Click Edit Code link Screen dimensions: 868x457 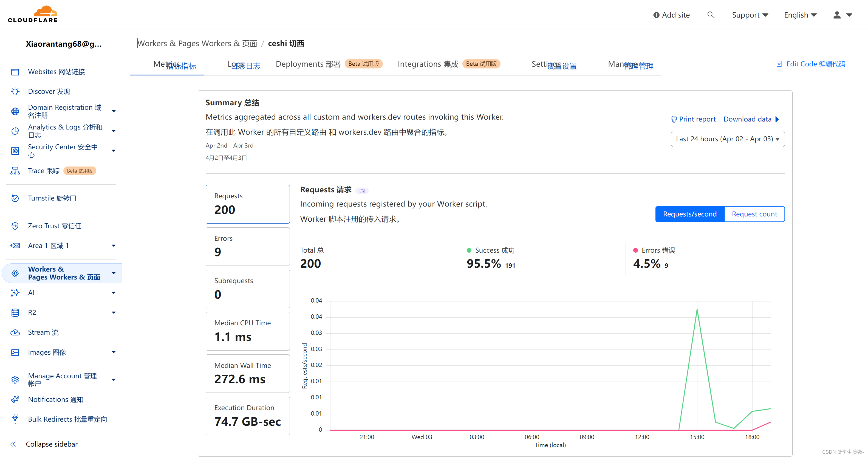pyautogui.click(x=810, y=64)
